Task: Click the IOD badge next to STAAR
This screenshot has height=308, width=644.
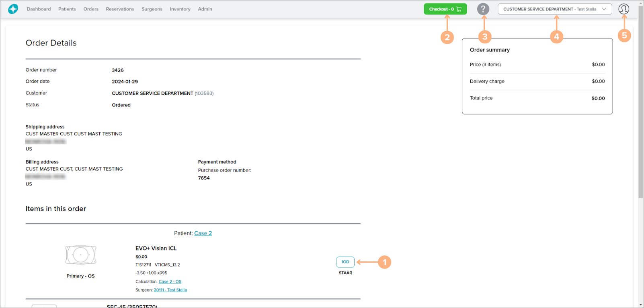Action: point(345,262)
